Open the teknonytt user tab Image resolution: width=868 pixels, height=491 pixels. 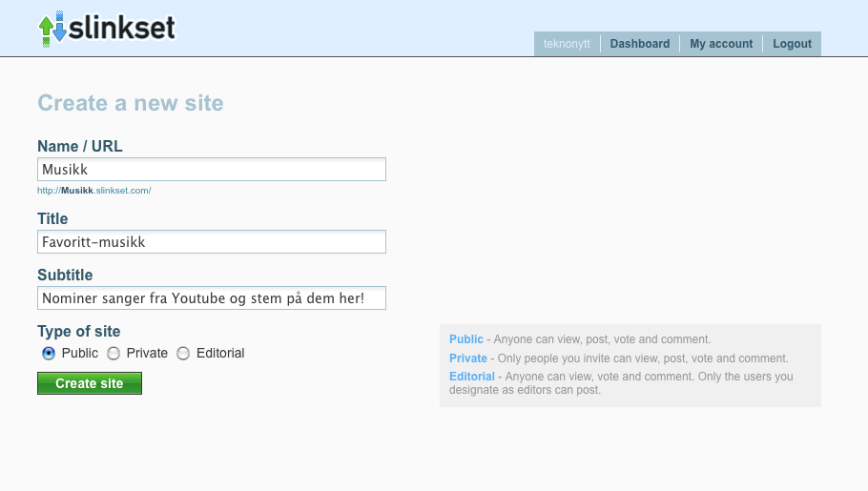pyautogui.click(x=567, y=44)
